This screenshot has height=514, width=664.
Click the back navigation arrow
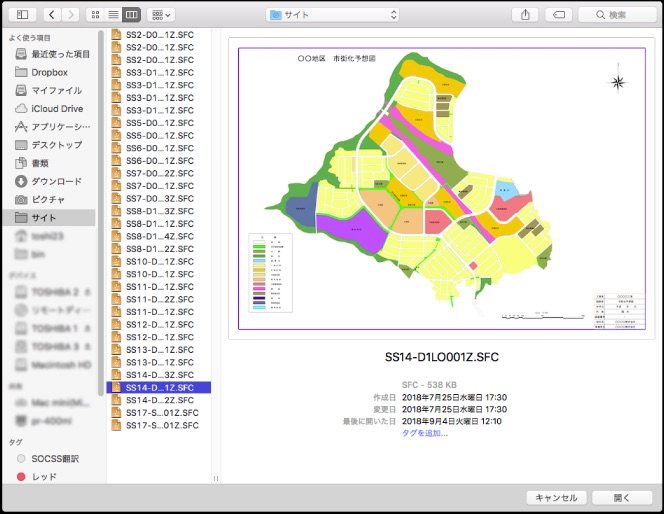51,15
